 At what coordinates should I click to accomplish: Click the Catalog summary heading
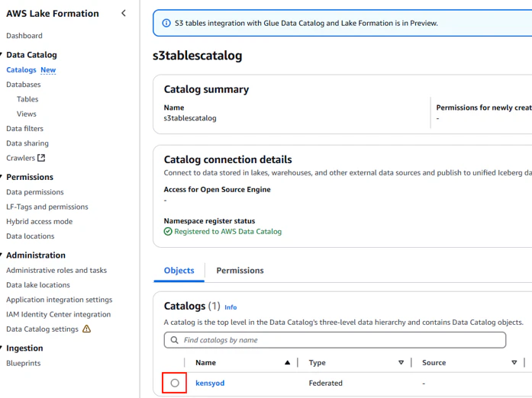[x=206, y=89]
